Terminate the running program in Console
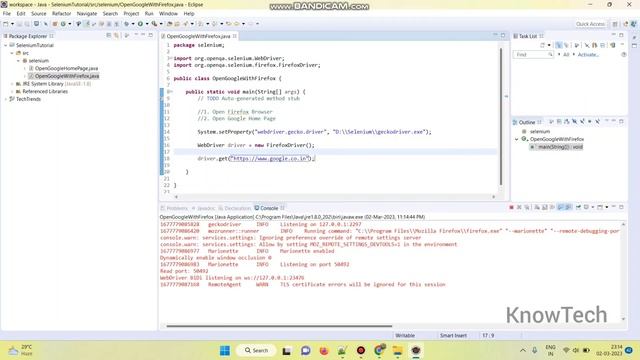 click(511, 207)
